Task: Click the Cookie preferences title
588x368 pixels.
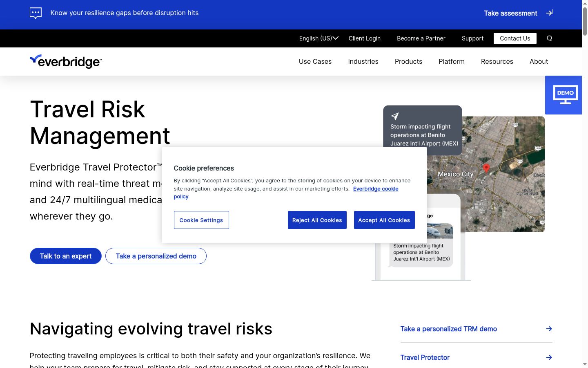Action: [x=204, y=168]
